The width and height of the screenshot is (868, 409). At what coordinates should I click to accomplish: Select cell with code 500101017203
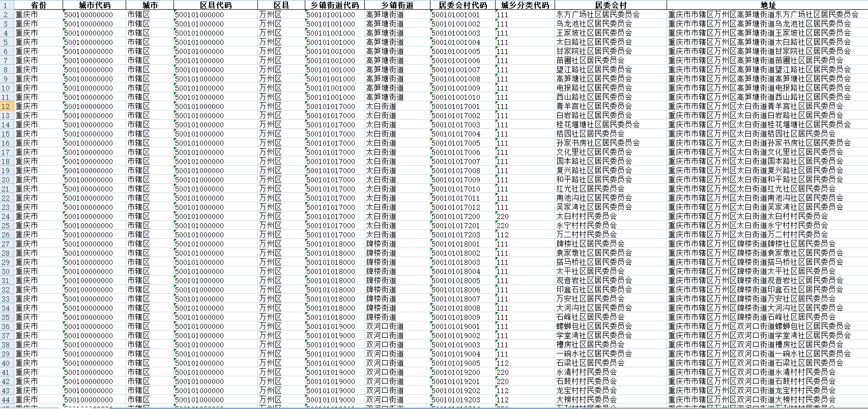tap(455, 235)
